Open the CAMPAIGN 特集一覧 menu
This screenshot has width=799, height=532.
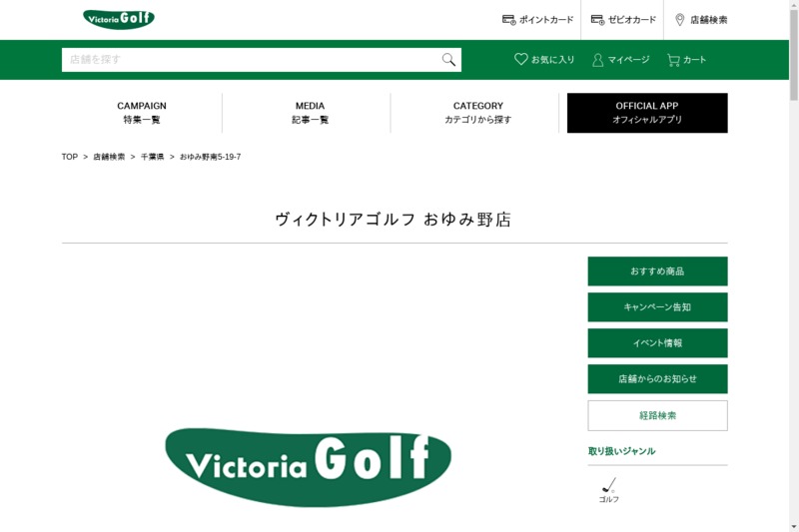[x=142, y=113]
